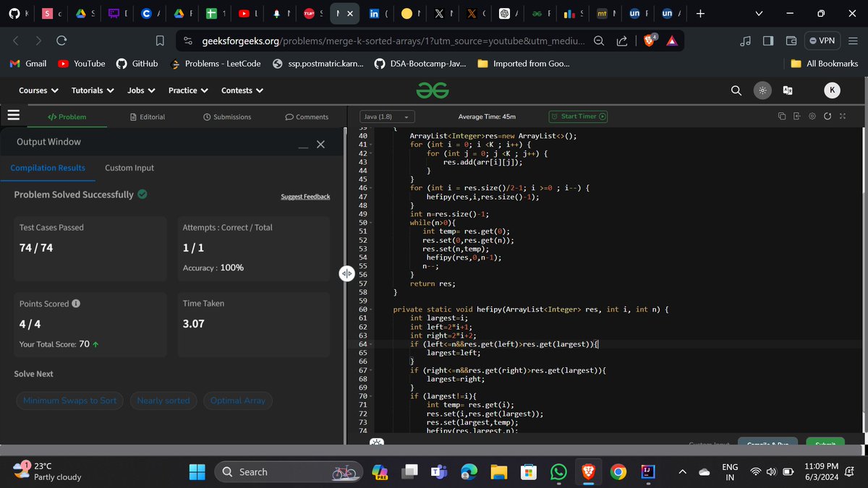Viewport: 868px width, 488px height.
Task: Click the import code icon beside copy
Action: coord(797,116)
